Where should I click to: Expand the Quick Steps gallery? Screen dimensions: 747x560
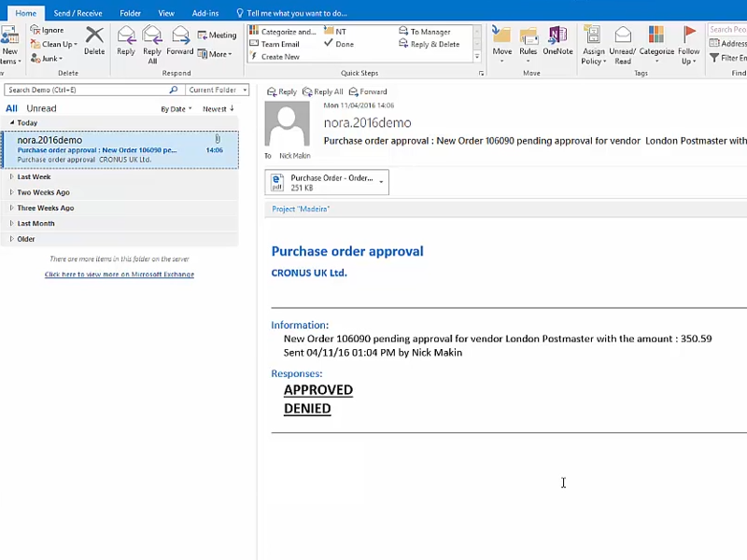(477, 57)
